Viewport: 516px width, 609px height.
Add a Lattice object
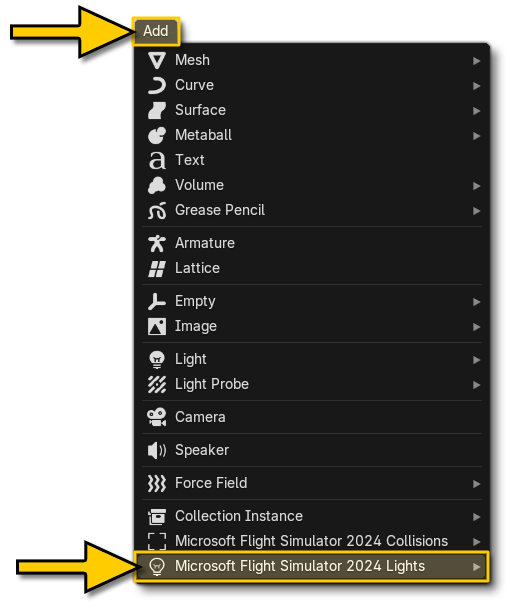click(x=312, y=268)
